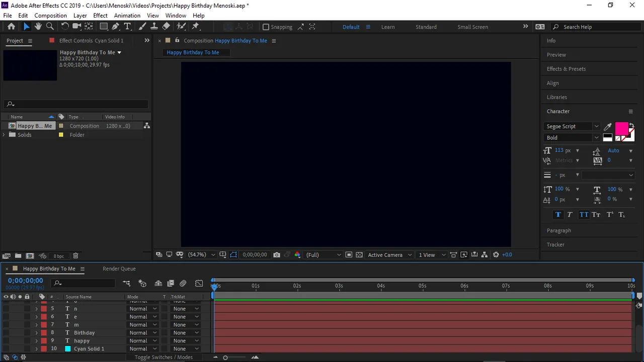The height and width of the screenshot is (362, 644).
Task: Select the Puppet Pin tool
Action: tap(196, 27)
